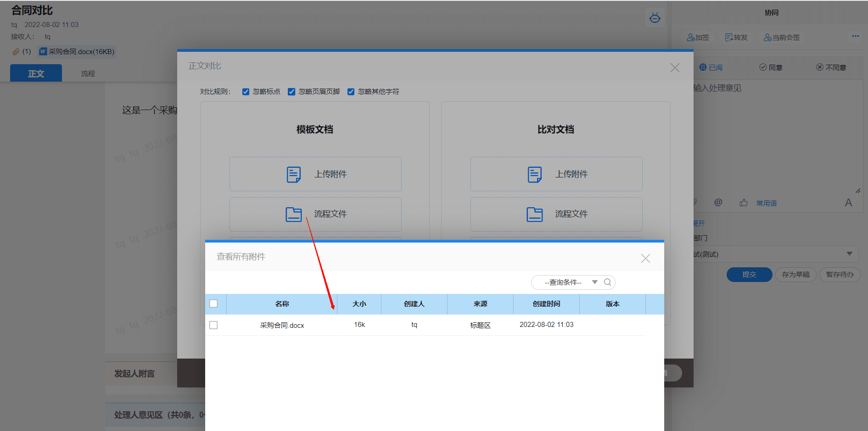Click the 暂存待办 button
Viewport: 868px width, 431px height.
click(840, 275)
